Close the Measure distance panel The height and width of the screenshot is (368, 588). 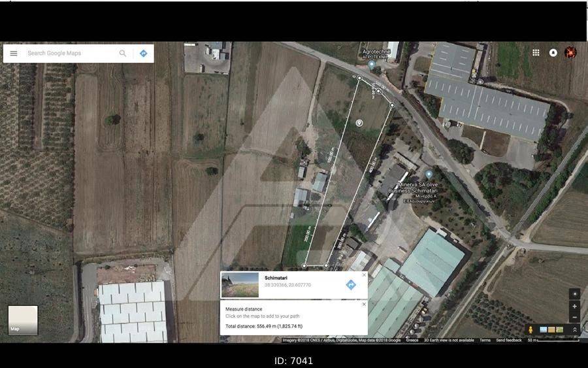364,304
